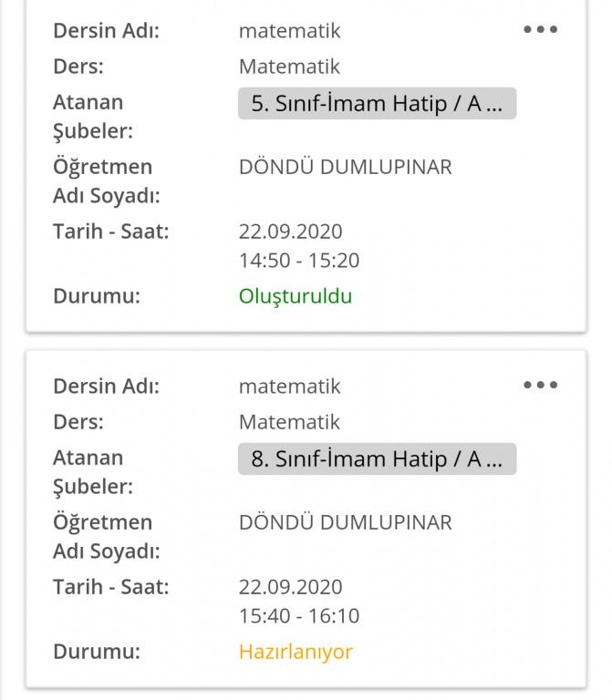
Task: Click lesson name "matematik" in the Oluşturuldu card
Action: [289, 30]
